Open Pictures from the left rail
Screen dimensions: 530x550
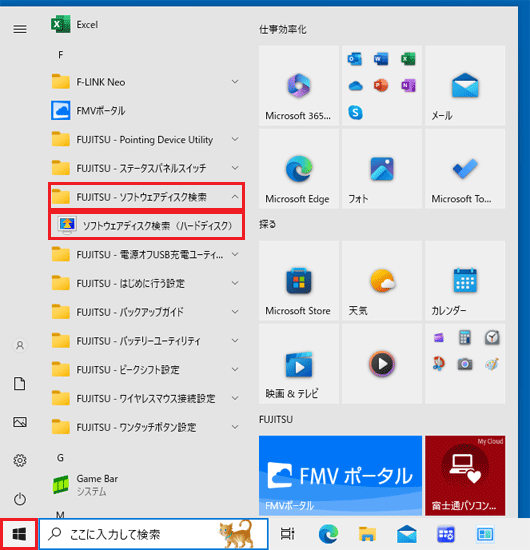click(x=20, y=422)
